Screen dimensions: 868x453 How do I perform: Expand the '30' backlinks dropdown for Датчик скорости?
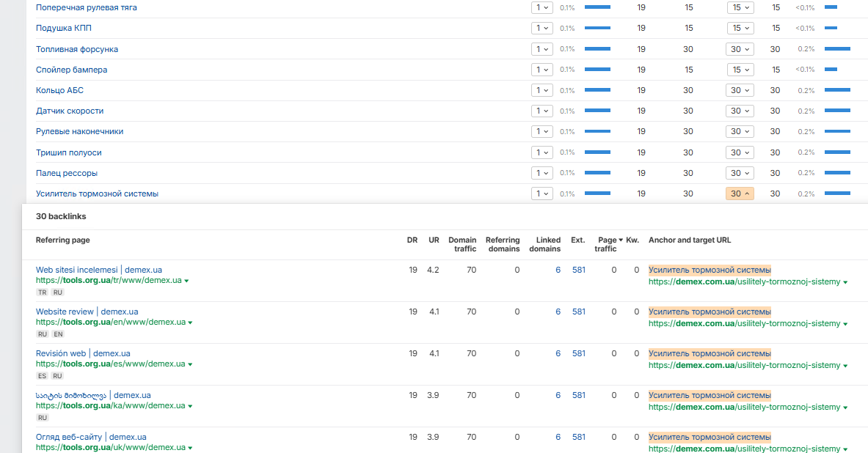pos(740,111)
